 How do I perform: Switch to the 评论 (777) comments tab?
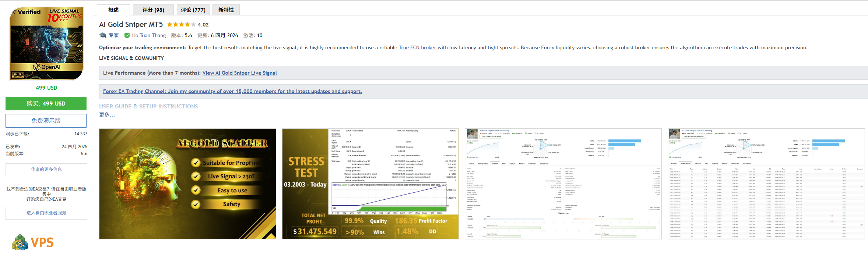click(193, 10)
